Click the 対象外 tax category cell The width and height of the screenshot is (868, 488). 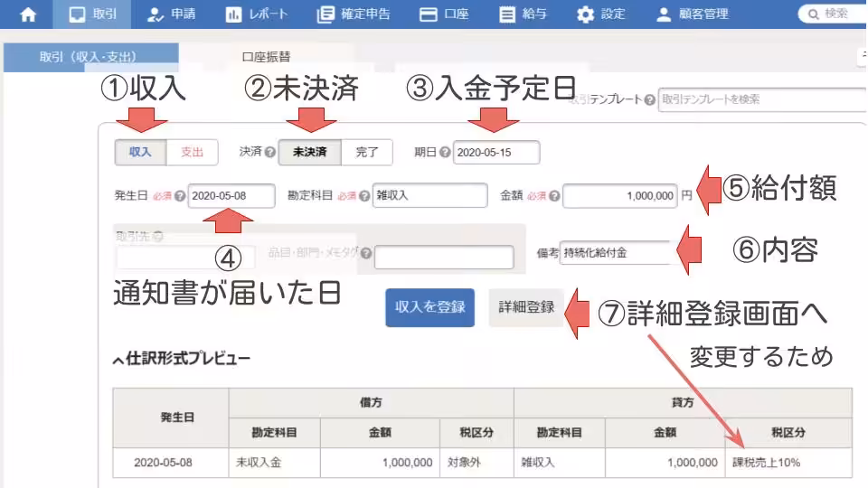click(x=476, y=463)
